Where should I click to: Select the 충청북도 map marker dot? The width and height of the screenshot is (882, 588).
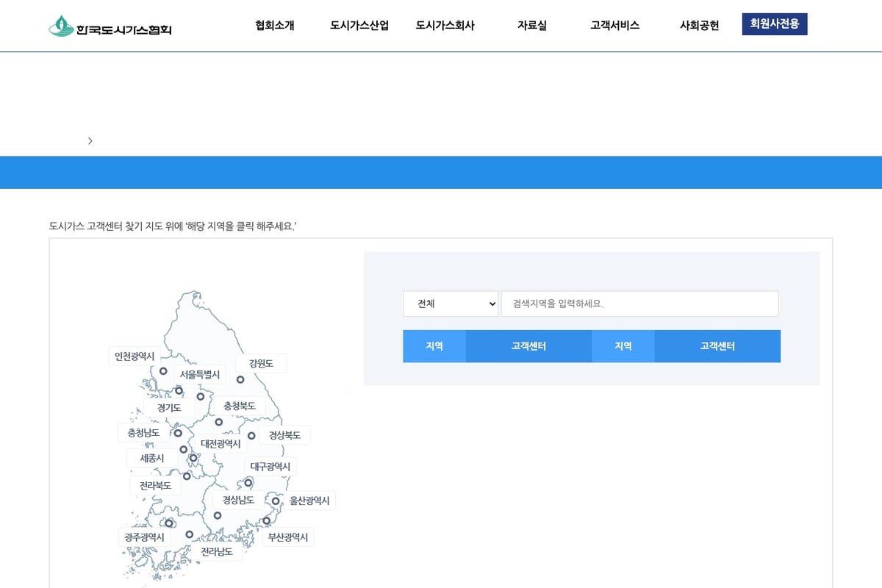click(218, 422)
